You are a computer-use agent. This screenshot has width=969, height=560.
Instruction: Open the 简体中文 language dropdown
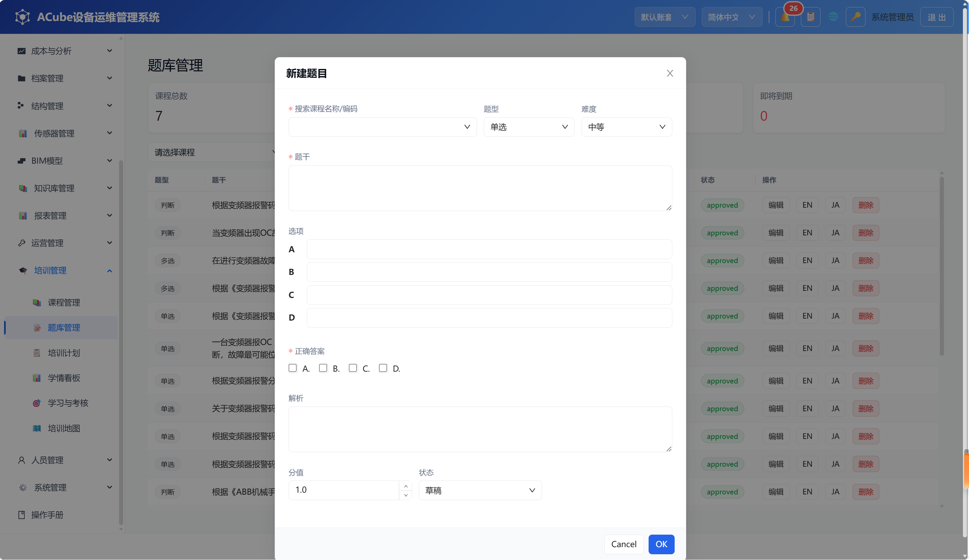(x=731, y=17)
